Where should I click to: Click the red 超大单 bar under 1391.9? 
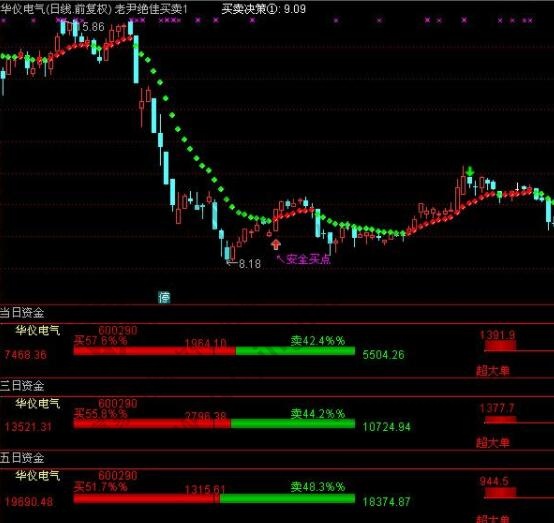click(x=500, y=346)
